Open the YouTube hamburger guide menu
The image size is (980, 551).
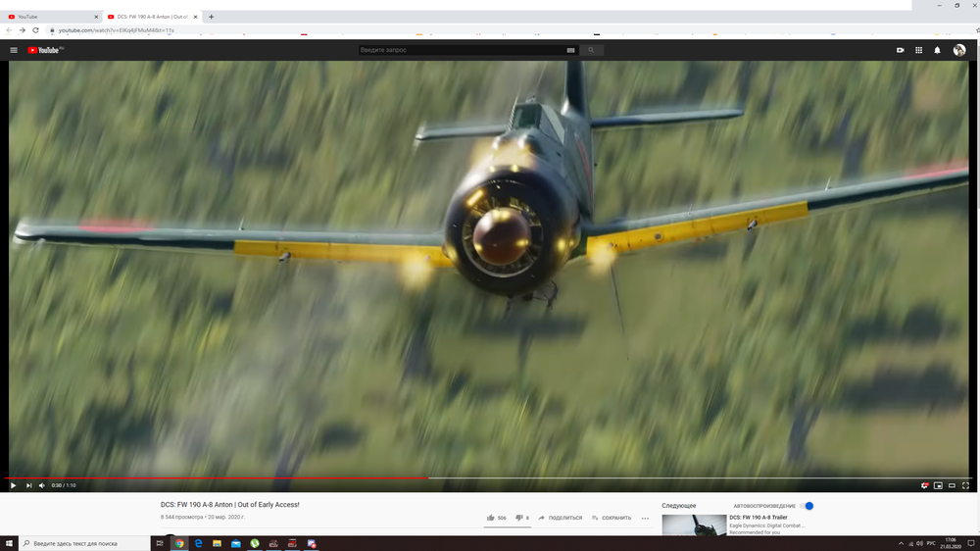click(14, 50)
